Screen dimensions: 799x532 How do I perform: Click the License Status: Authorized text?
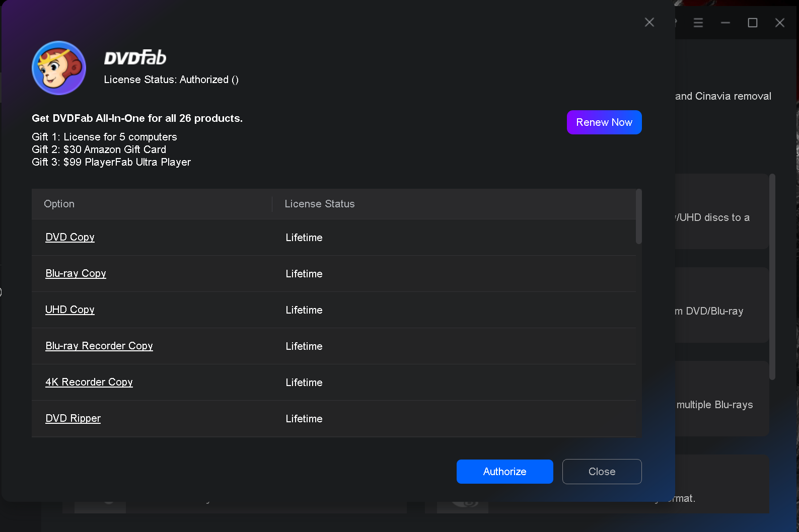coord(171,80)
